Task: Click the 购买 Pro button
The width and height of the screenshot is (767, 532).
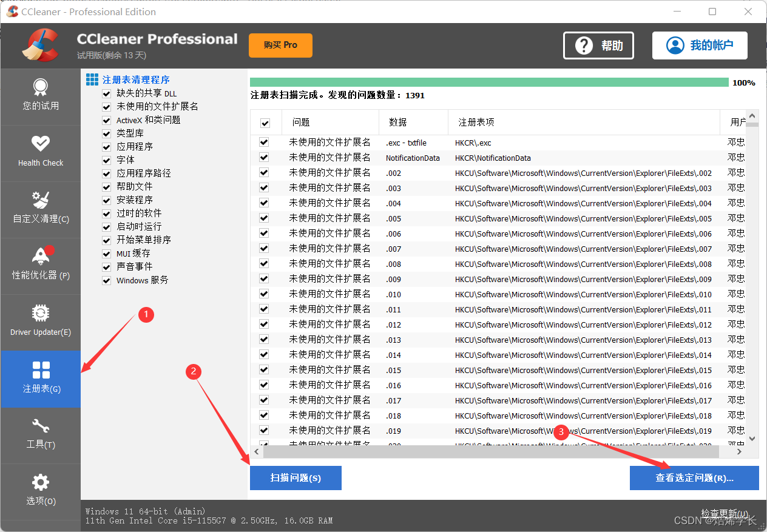Action: click(x=280, y=45)
